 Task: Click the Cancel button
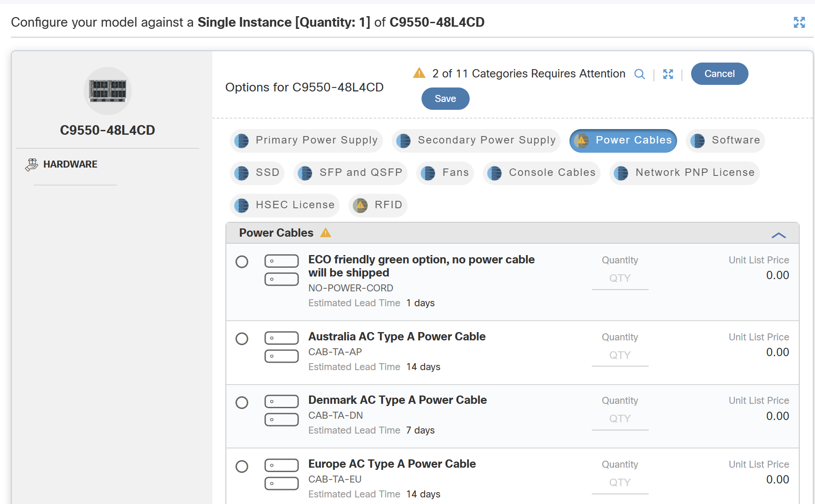[720, 73]
